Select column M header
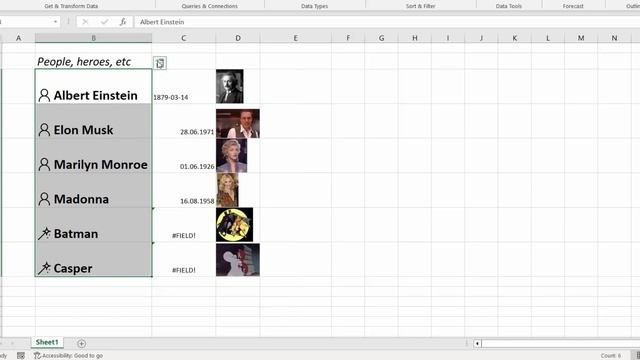Image resolution: width=640 pixels, height=360 pixels. (x=581, y=38)
